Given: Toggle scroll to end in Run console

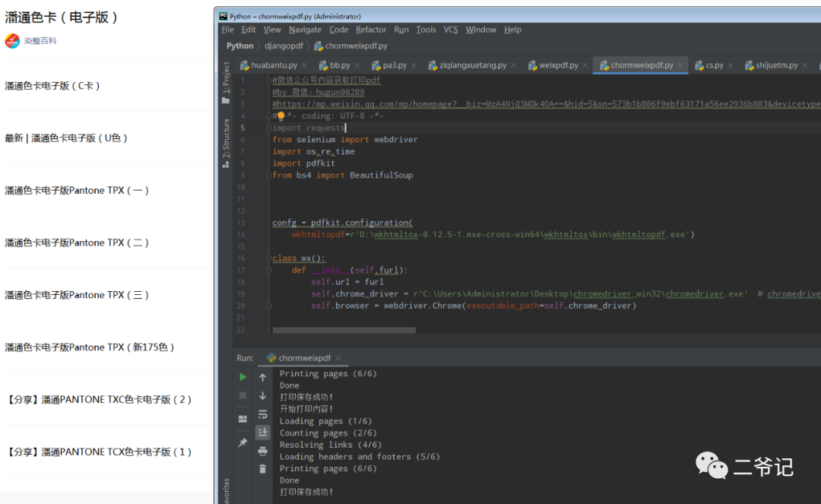Looking at the screenshot, I should 263,433.
